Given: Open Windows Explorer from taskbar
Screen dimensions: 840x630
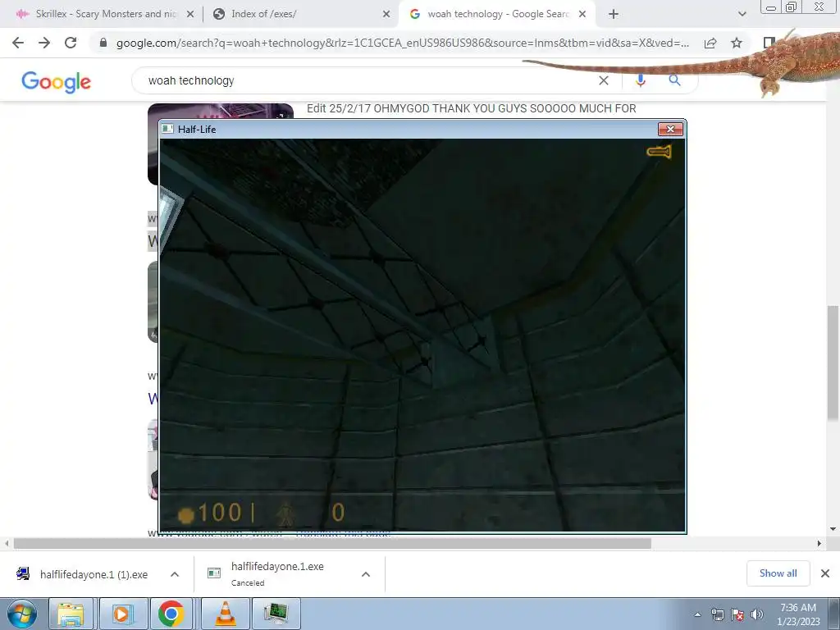Looking at the screenshot, I should click(x=71, y=614).
